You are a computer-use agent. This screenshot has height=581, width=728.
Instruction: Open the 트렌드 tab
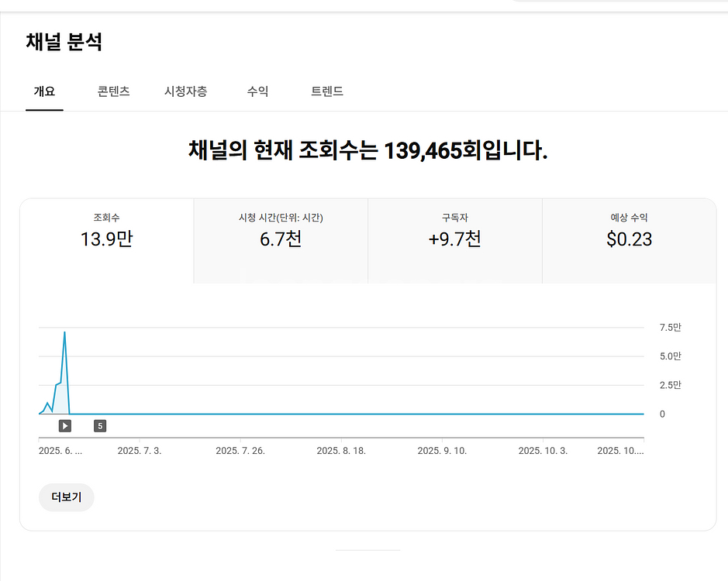[327, 91]
